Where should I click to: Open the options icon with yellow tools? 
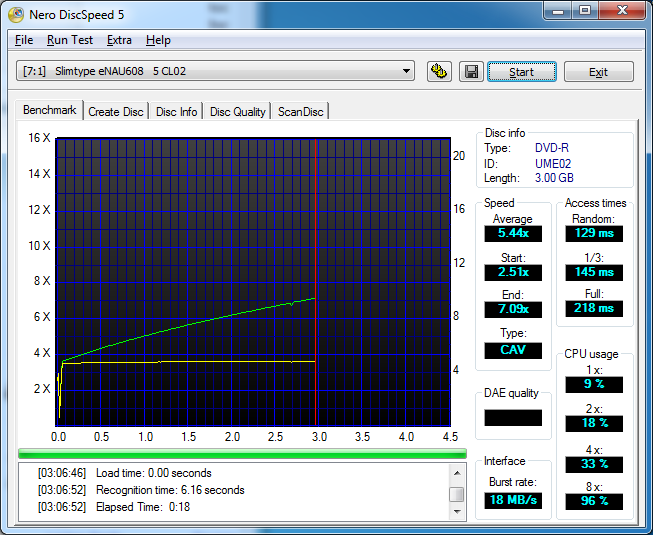point(439,72)
